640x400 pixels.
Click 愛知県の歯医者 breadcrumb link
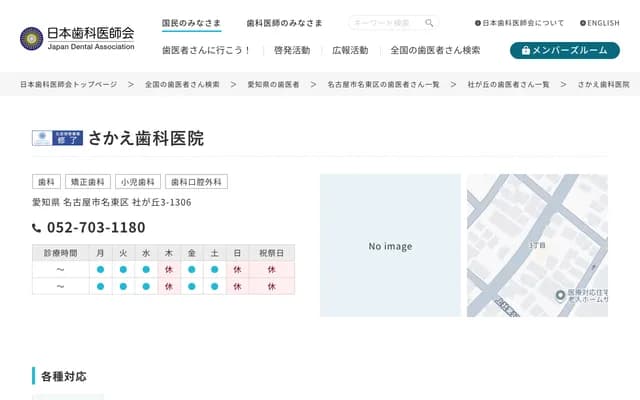point(273,85)
